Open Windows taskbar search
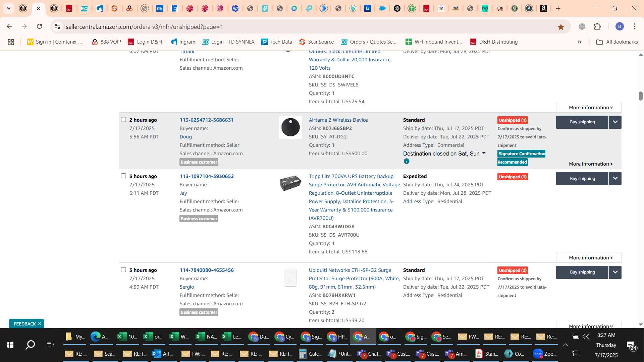The width and height of the screenshot is (644, 362). click(x=30, y=345)
